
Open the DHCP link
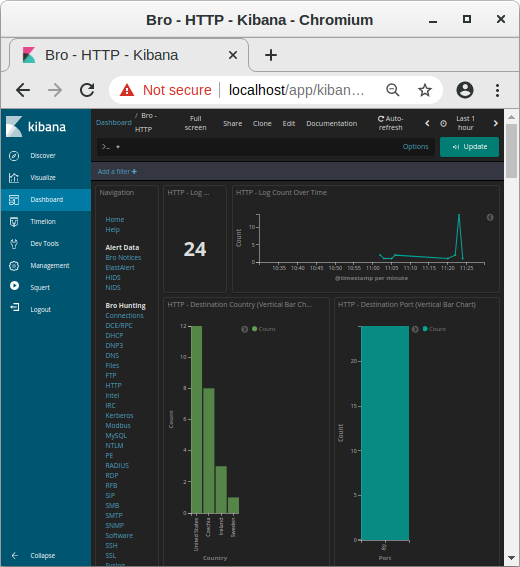click(x=114, y=336)
